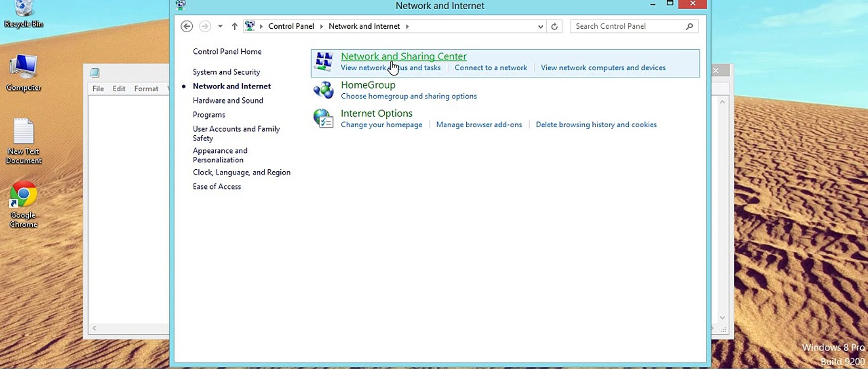Click Network and Internet in the breadcrumb
868x369 pixels.
364,26
